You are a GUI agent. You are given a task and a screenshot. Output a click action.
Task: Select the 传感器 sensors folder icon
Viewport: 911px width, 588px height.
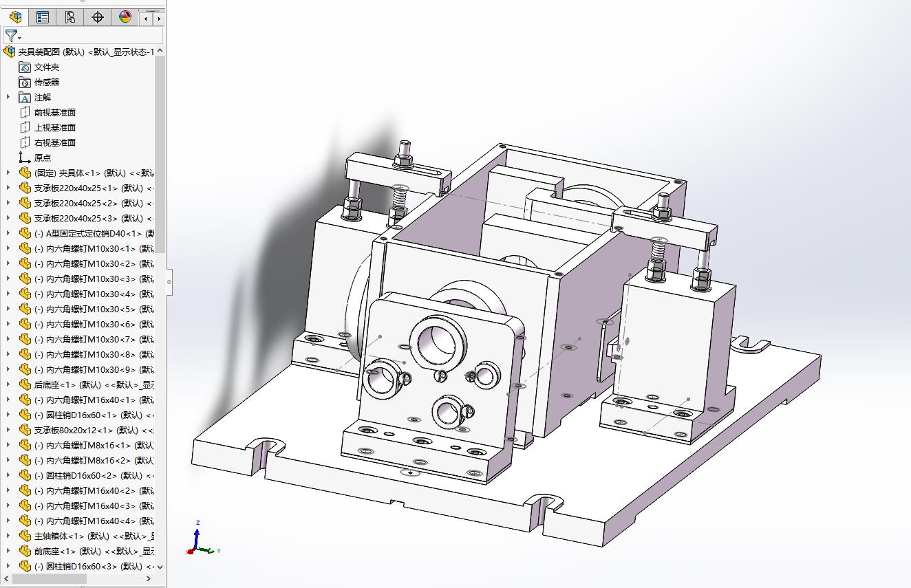point(25,82)
